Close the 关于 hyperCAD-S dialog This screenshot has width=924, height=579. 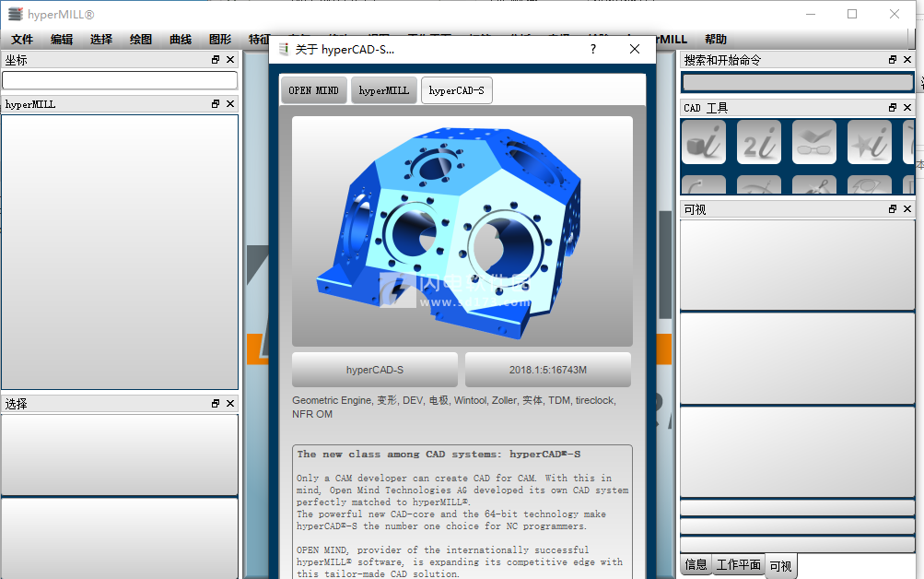coord(635,49)
